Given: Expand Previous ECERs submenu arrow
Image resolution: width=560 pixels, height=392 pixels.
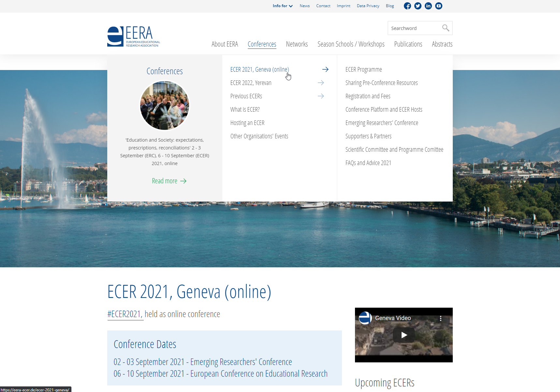Looking at the screenshot, I should pos(321,96).
